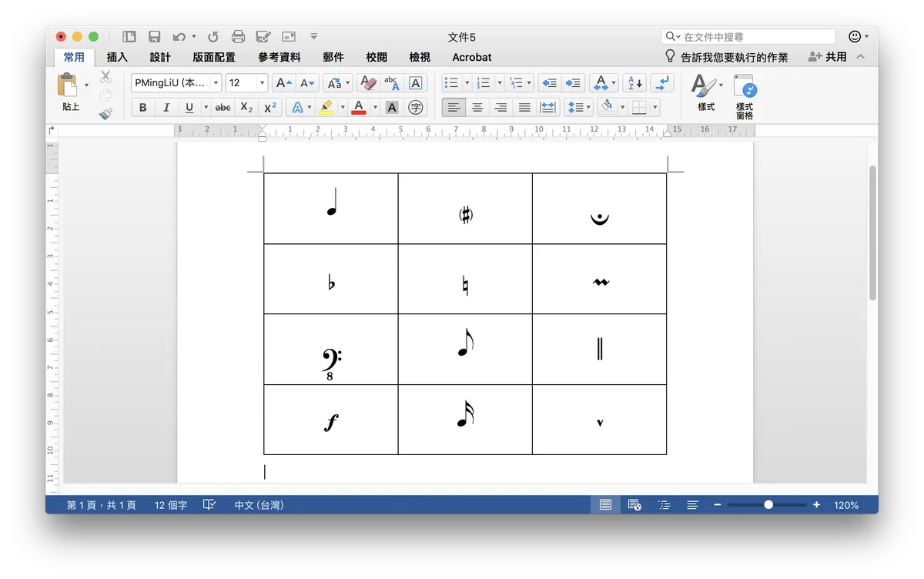
Task: Apply strikethrough abc formatting
Action: click(223, 108)
